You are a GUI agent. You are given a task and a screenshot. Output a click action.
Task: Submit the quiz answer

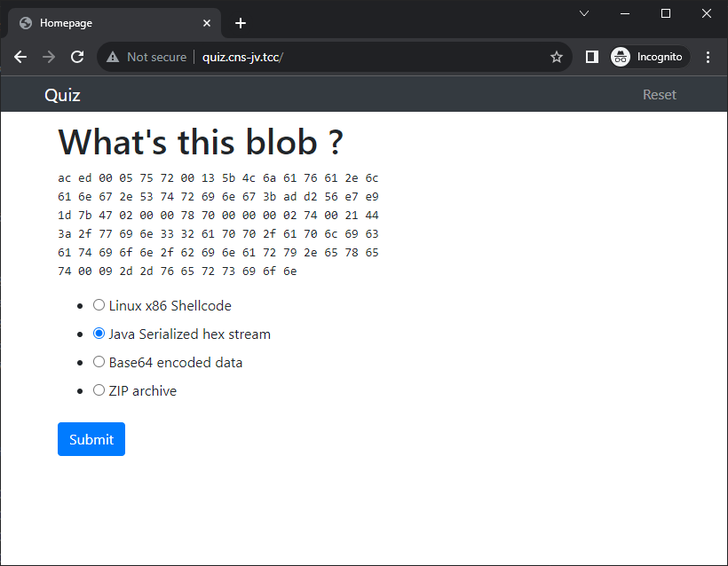91,439
